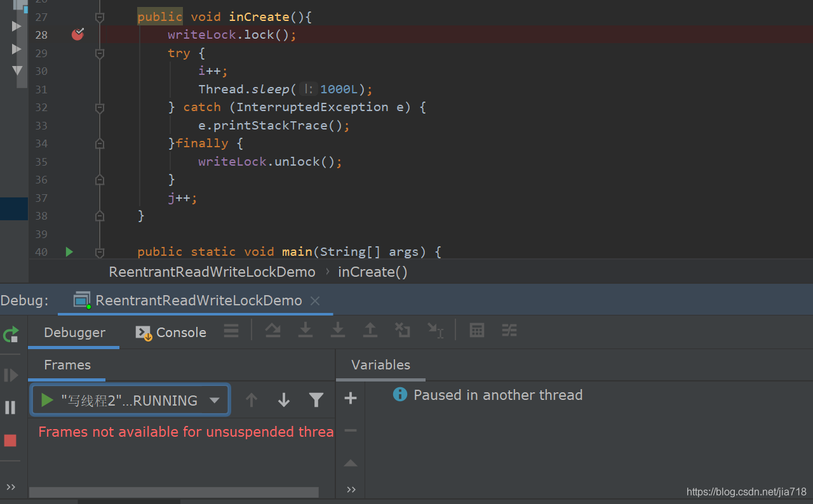Viewport: 813px width, 504px height.
Task: Run main method via green gutter arrow
Action: pos(69,252)
